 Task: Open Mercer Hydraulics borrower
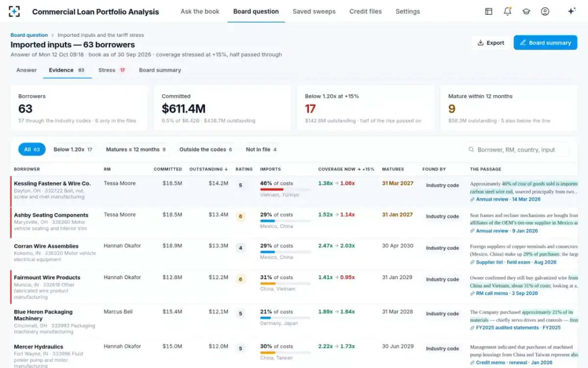39,347
